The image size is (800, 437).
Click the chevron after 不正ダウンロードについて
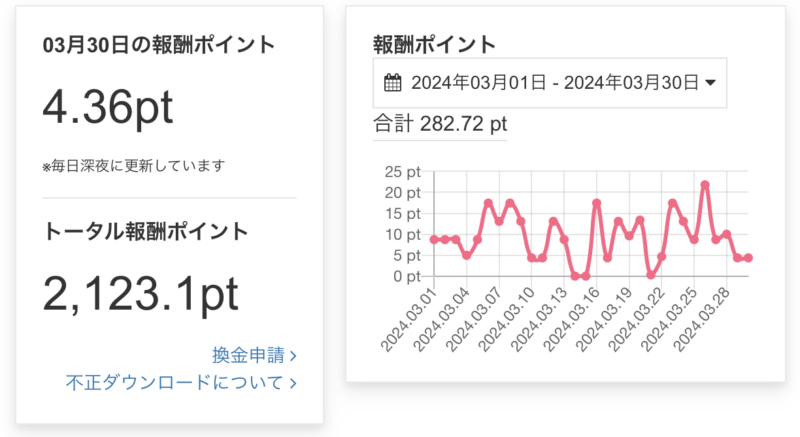(293, 382)
